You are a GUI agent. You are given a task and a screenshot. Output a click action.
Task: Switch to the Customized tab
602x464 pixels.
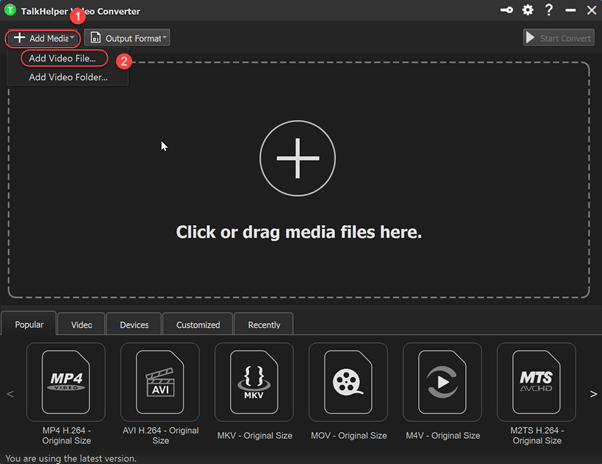click(x=198, y=325)
